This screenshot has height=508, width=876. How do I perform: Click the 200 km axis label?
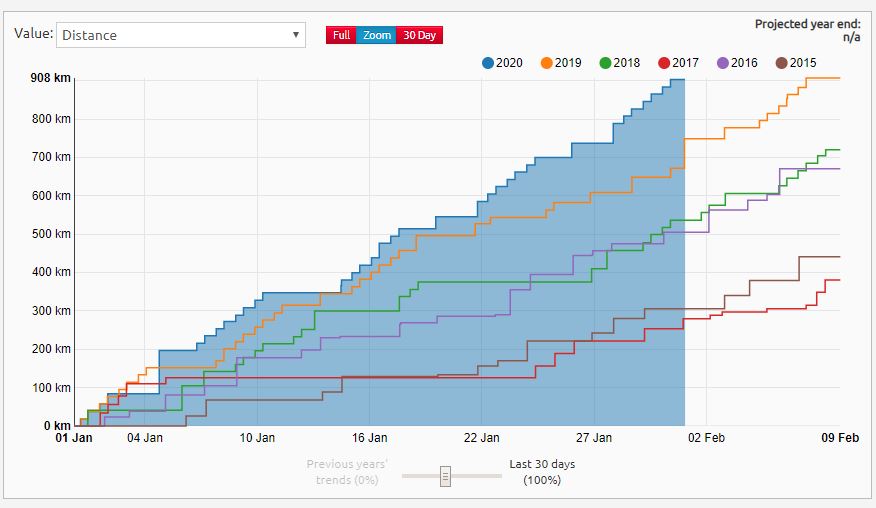click(x=51, y=349)
